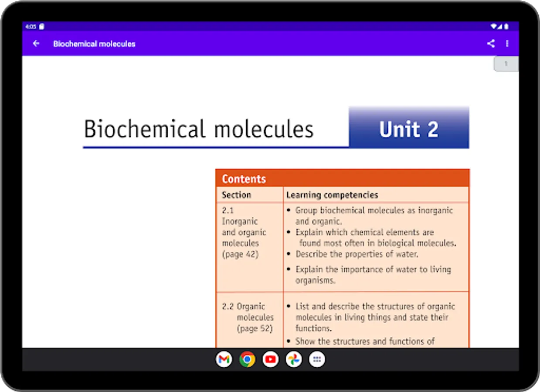Tap the SD card status icon
The image size is (540, 392).
[42, 27]
